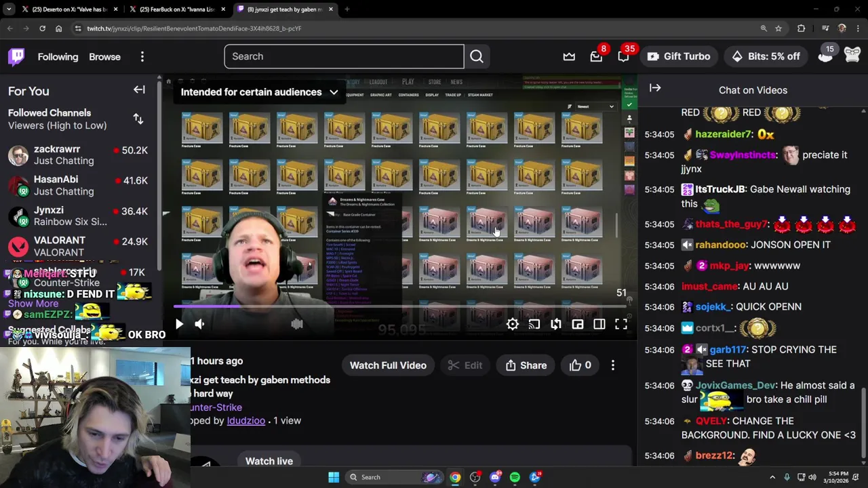Click the search magnifier button on Twitch
868x488 pixels.
tap(477, 56)
